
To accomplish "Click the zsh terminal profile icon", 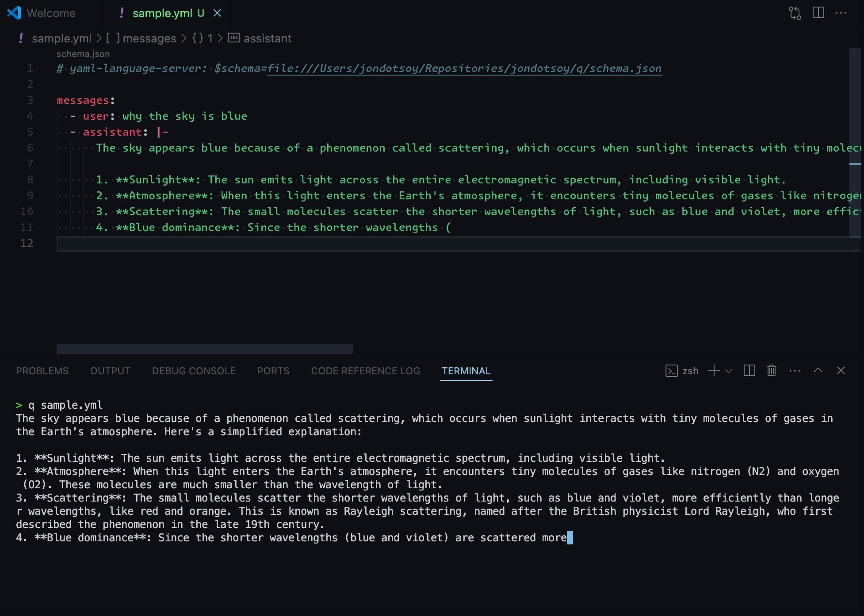I will (671, 371).
